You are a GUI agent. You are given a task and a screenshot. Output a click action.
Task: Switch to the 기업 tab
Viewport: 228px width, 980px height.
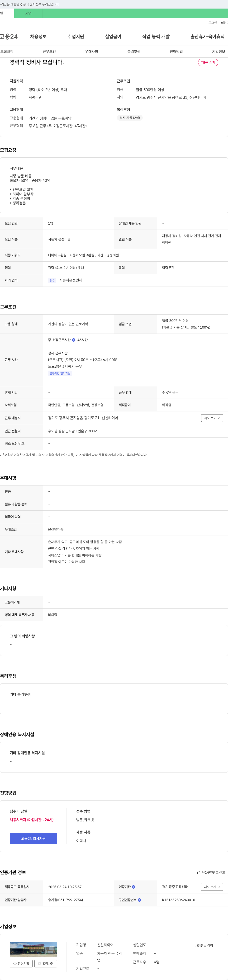tap(28, 13)
